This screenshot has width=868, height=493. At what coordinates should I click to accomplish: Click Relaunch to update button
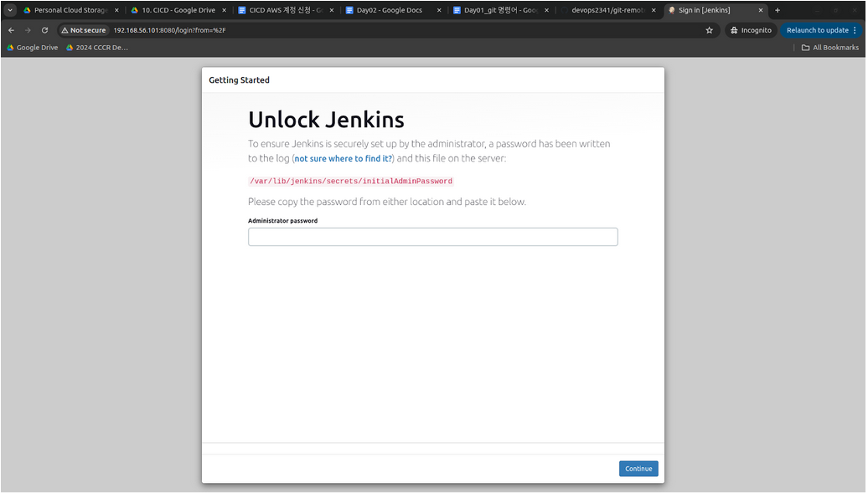[817, 30]
